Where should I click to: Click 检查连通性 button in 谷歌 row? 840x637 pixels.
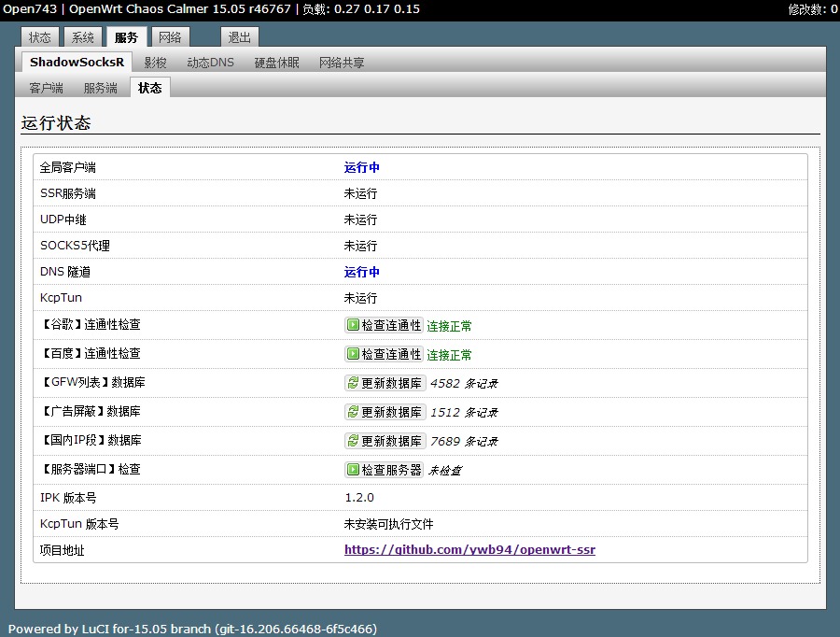(385, 325)
